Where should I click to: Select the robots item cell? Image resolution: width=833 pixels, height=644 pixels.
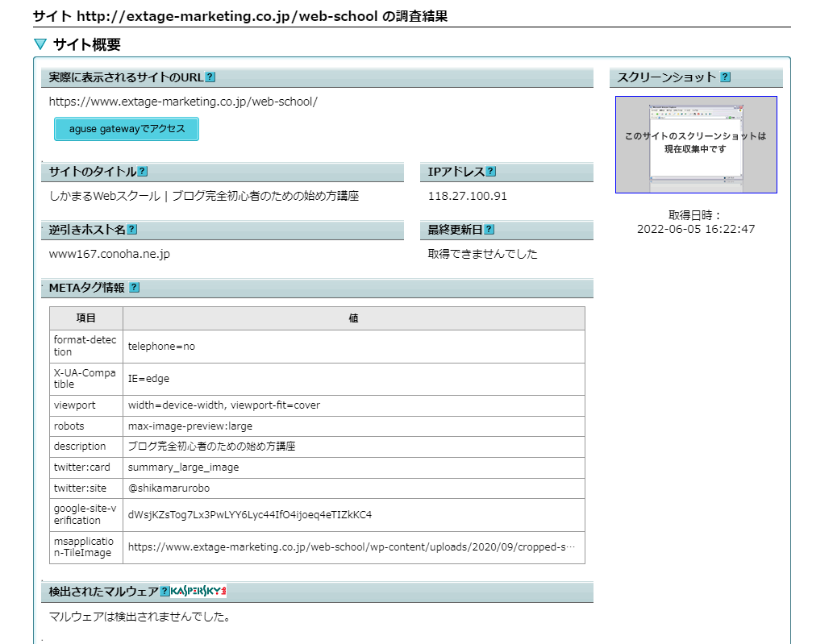point(86,426)
